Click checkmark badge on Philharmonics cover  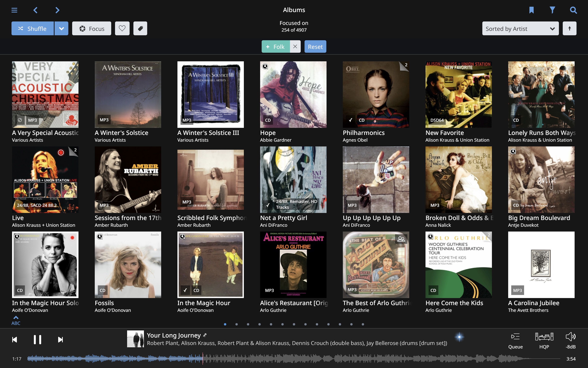[x=350, y=120]
